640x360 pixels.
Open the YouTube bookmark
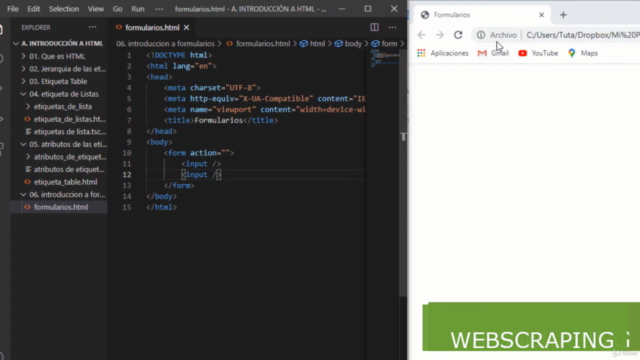[x=538, y=53]
